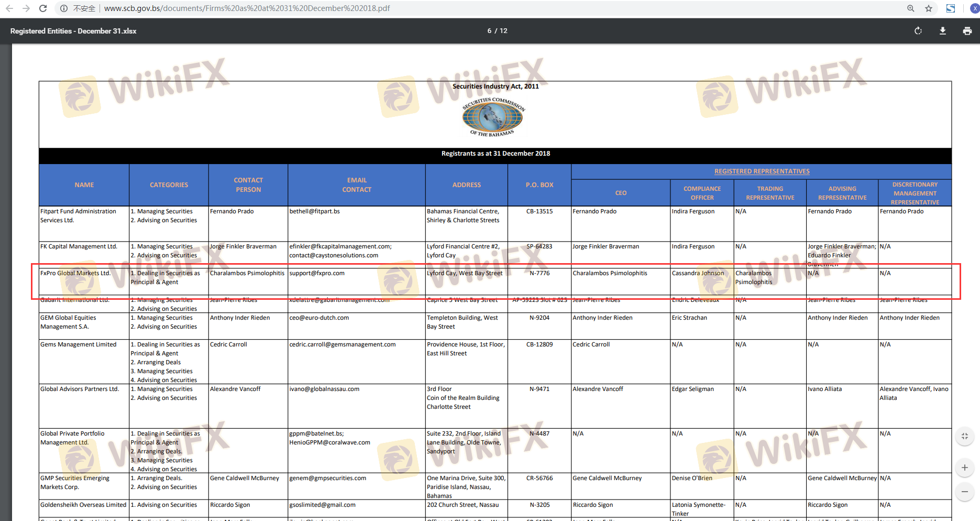Bookmark this page with the star

[x=928, y=8]
